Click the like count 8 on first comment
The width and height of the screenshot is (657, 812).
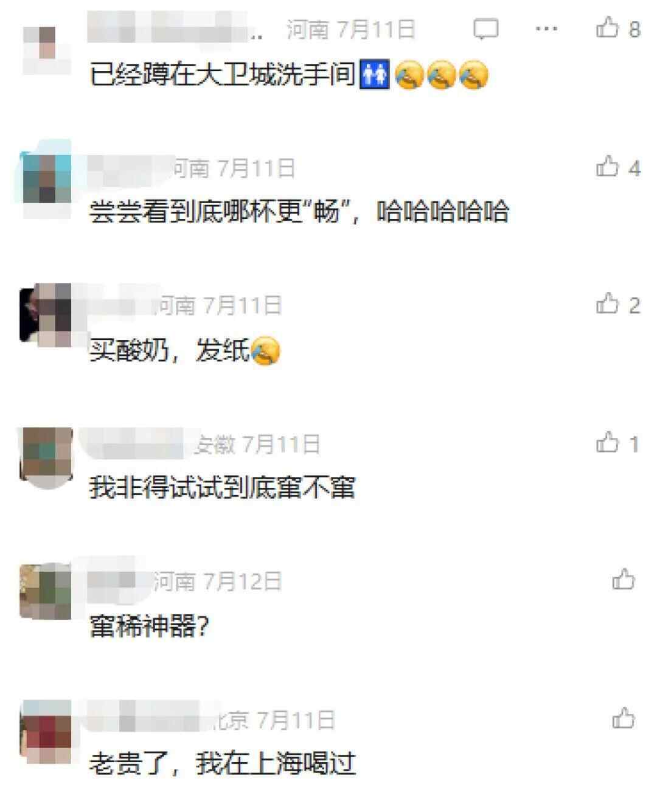point(634,29)
